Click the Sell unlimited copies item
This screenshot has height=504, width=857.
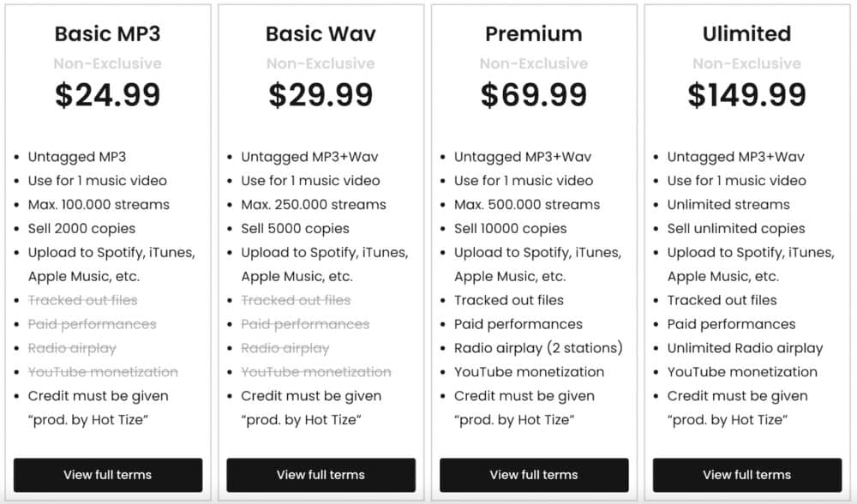(736, 229)
